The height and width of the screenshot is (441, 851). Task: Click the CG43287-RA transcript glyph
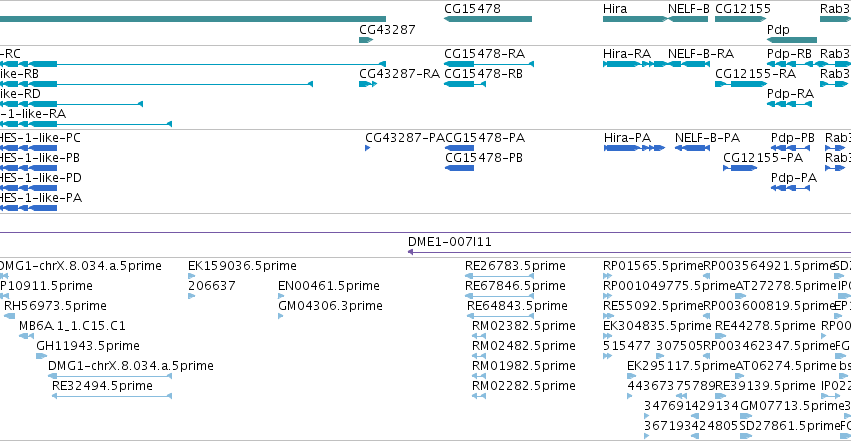point(368,84)
